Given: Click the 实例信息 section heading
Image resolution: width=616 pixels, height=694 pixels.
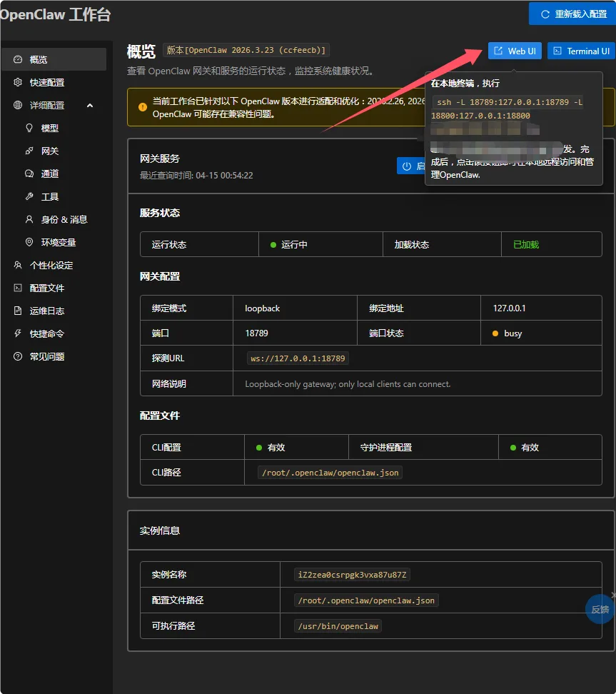Looking at the screenshot, I should (160, 530).
